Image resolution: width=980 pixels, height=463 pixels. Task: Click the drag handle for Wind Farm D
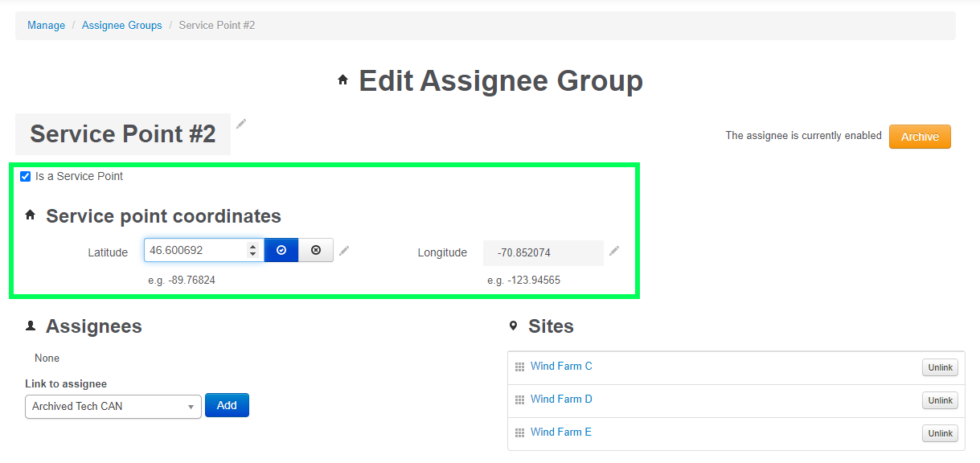(x=519, y=400)
